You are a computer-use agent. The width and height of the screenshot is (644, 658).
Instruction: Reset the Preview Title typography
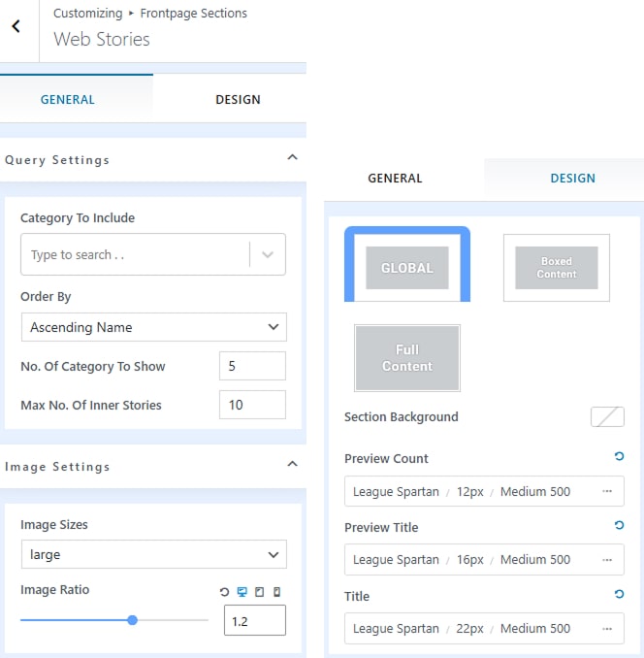point(619,525)
